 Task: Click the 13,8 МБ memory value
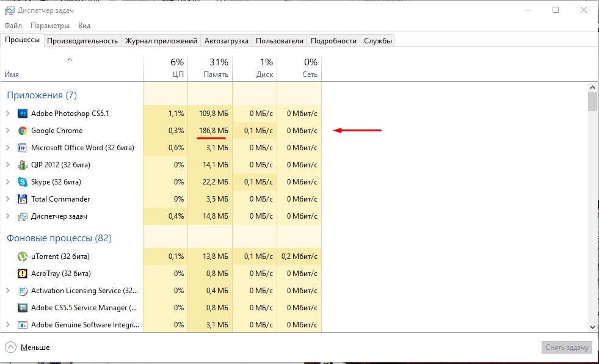coord(216,257)
